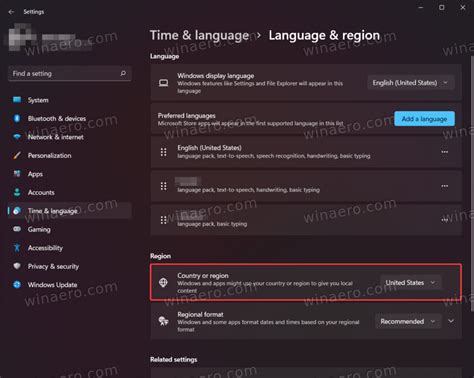474x378 pixels.
Task: Click the Time & language globe icon
Action: [x=17, y=211]
